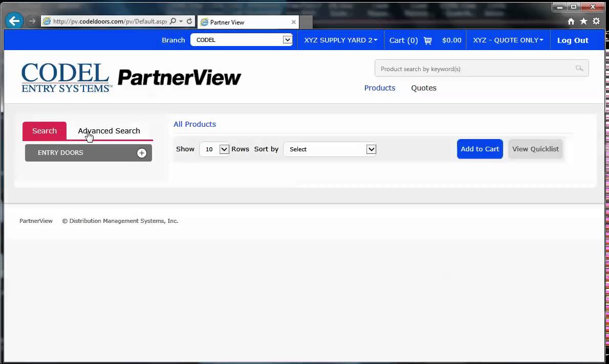Click the Distribution Management Systems, Inc. text
Image resolution: width=609 pixels, height=364 pixels.
tap(123, 221)
